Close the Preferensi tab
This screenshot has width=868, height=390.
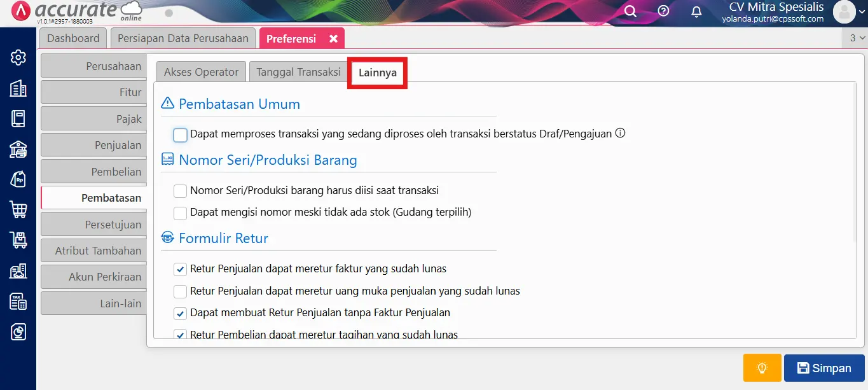333,39
